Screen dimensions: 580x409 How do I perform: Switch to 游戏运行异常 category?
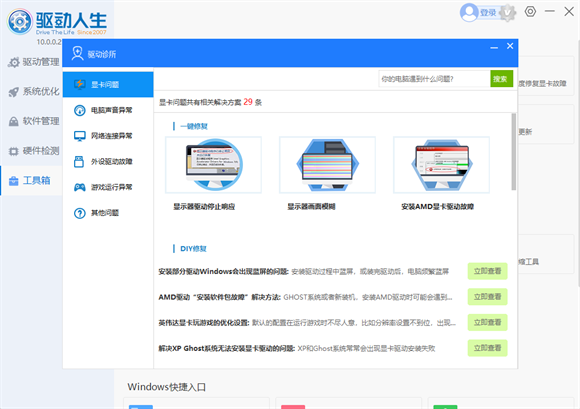108,187
